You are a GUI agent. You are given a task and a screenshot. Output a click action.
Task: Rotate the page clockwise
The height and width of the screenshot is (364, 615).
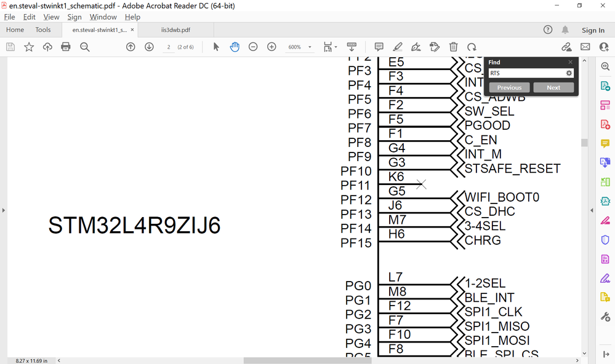[x=472, y=47]
